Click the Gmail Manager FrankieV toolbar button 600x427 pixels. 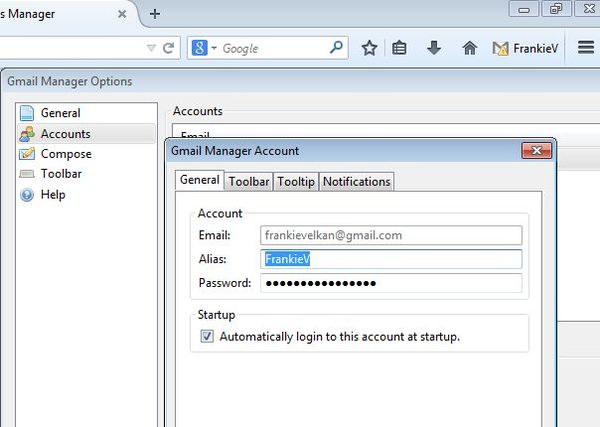tap(525, 49)
